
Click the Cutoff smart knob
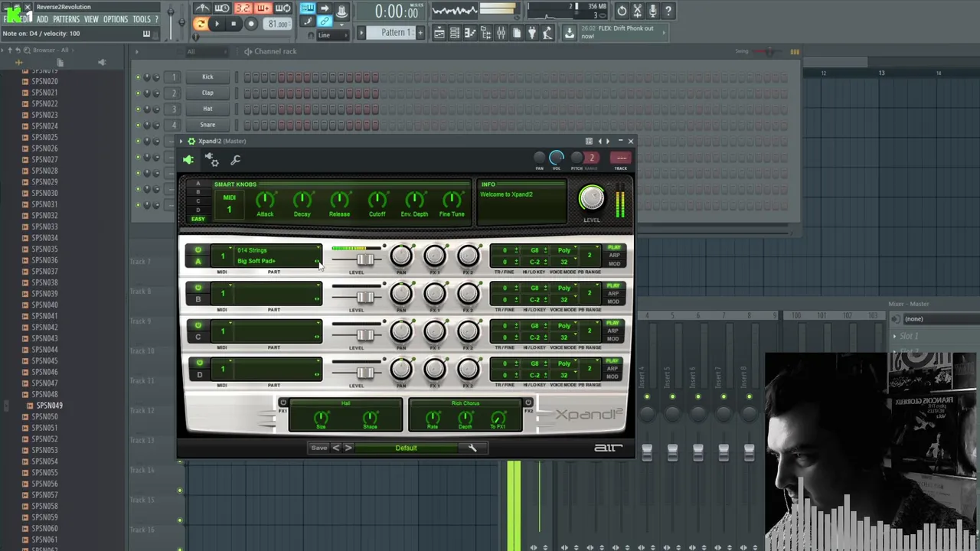[x=377, y=201]
